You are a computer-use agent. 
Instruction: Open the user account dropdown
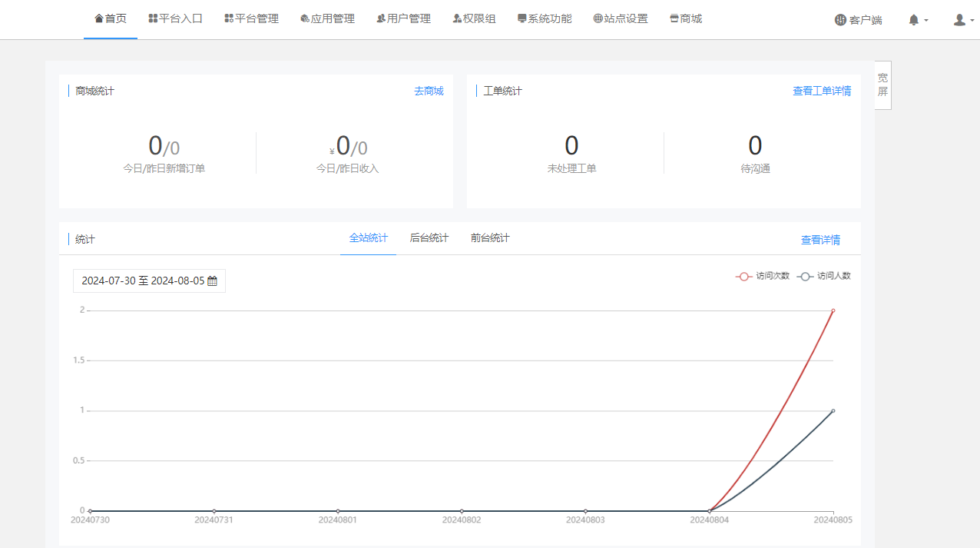pos(960,19)
